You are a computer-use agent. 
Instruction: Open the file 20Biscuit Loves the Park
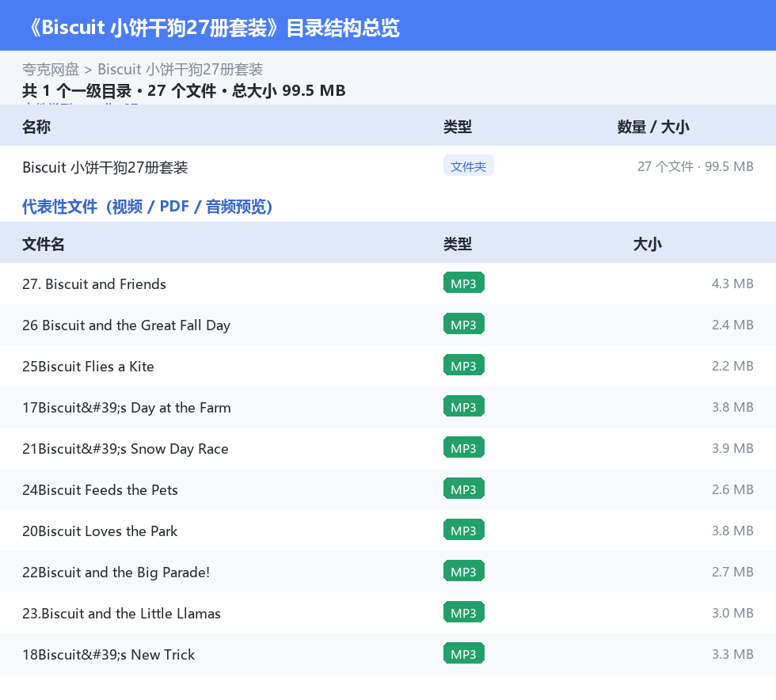click(100, 531)
